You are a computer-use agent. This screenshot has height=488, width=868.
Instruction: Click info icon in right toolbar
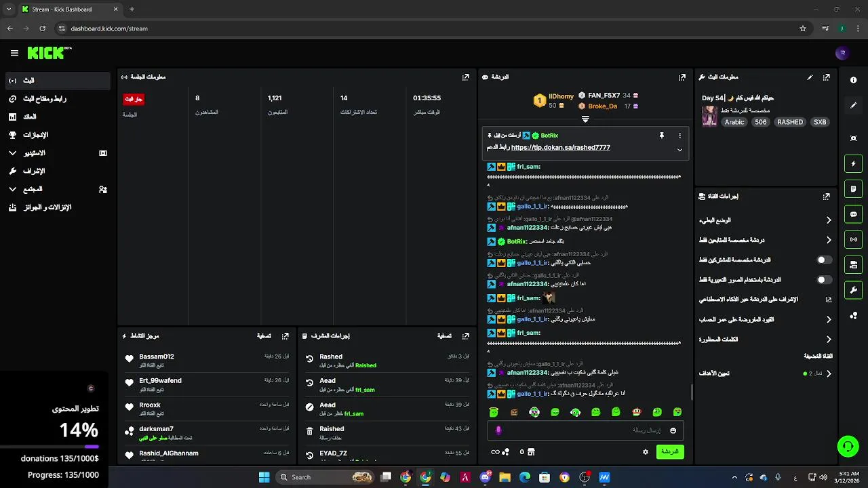(x=853, y=80)
